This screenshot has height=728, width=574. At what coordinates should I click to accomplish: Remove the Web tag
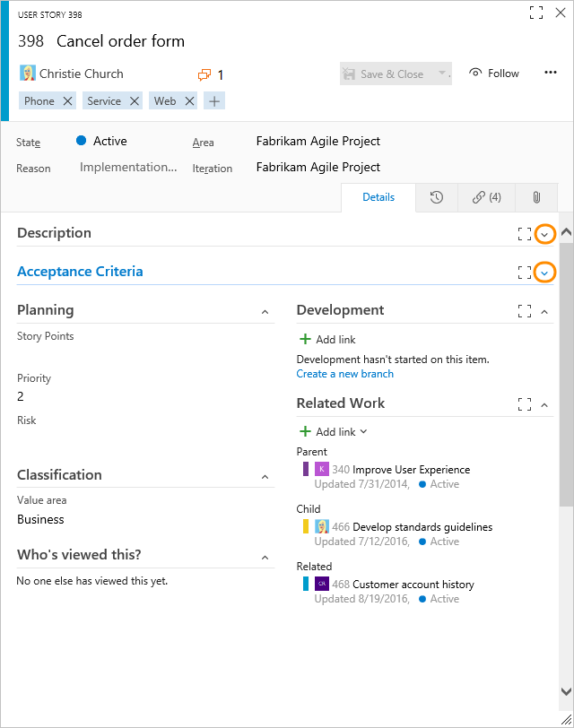tap(192, 101)
